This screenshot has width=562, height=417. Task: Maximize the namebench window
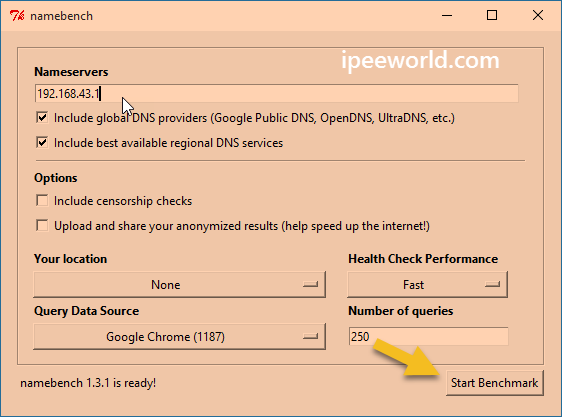(x=492, y=15)
